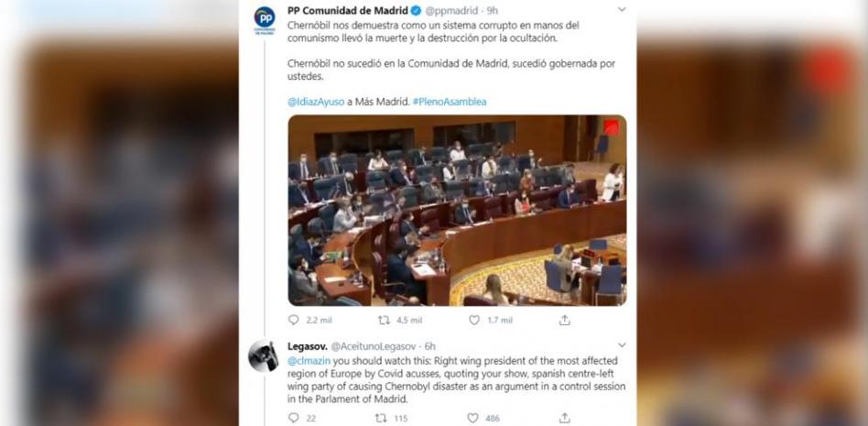Share the PP Madrid tweet
This screenshot has width=868, height=426.
click(x=565, y=321)
